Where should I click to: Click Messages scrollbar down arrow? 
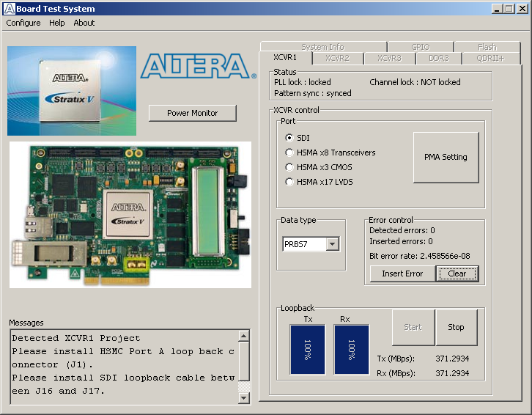tap(243, 397)
